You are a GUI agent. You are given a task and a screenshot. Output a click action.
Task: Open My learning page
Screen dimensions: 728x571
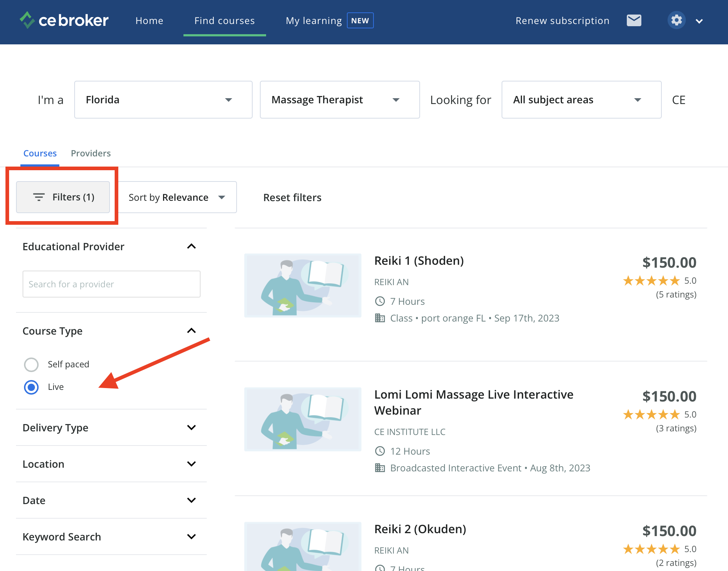[x=314, y=21]
